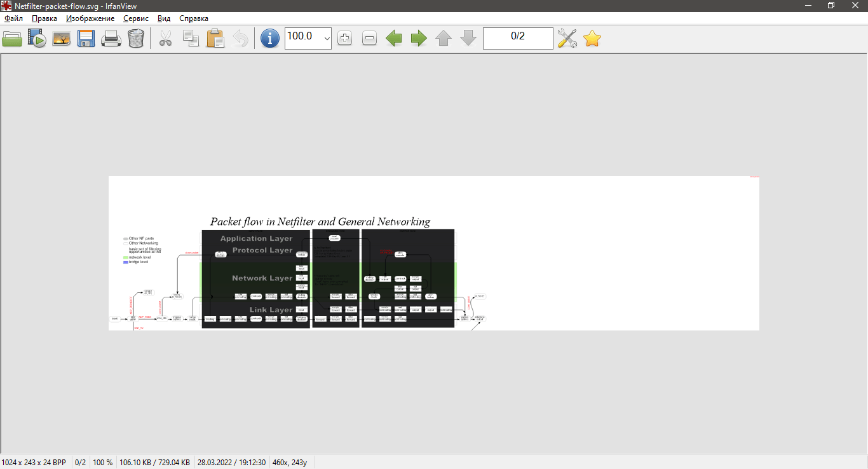
Task: Start the slideshow from the toolbar
Action: pos(37,39)
